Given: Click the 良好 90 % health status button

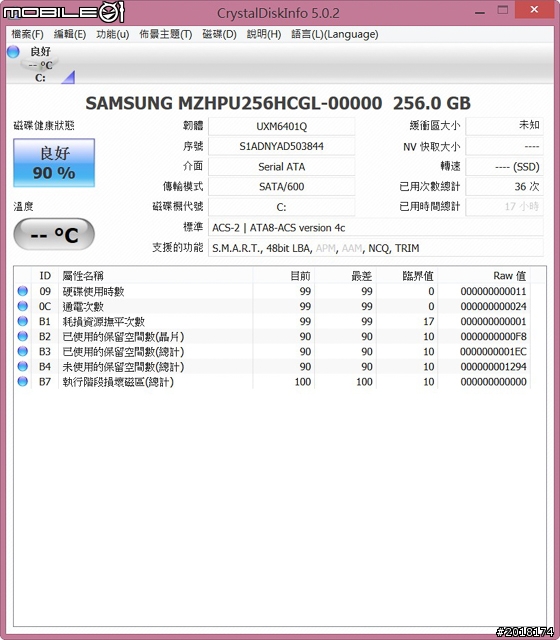Looking at the screenshot, I should coord(54,163).
